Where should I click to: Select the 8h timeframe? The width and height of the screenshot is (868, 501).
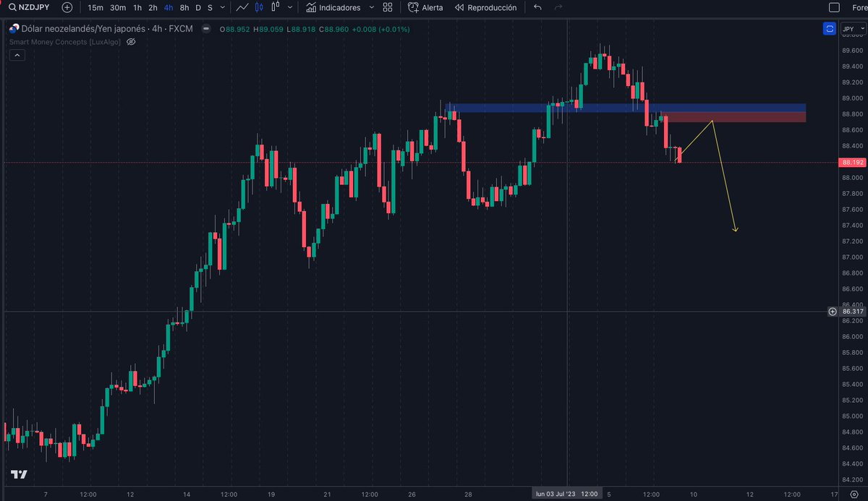[184, 7]
